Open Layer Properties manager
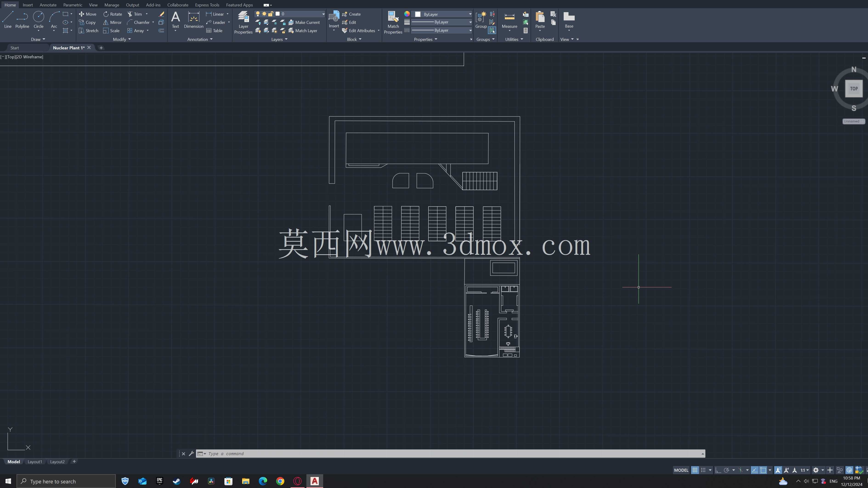The image size is (868, 488). pos(243,22)
